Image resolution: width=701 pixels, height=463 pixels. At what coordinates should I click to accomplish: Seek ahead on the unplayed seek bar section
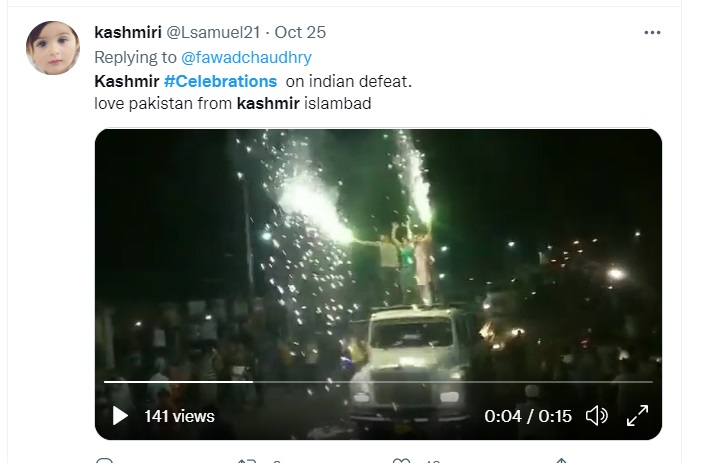(450, 381)
